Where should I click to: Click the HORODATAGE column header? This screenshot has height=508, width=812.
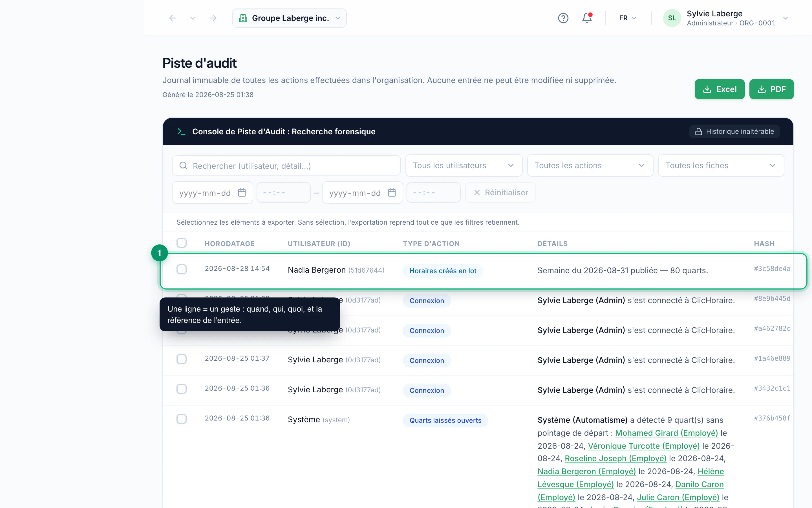point(230,244)
